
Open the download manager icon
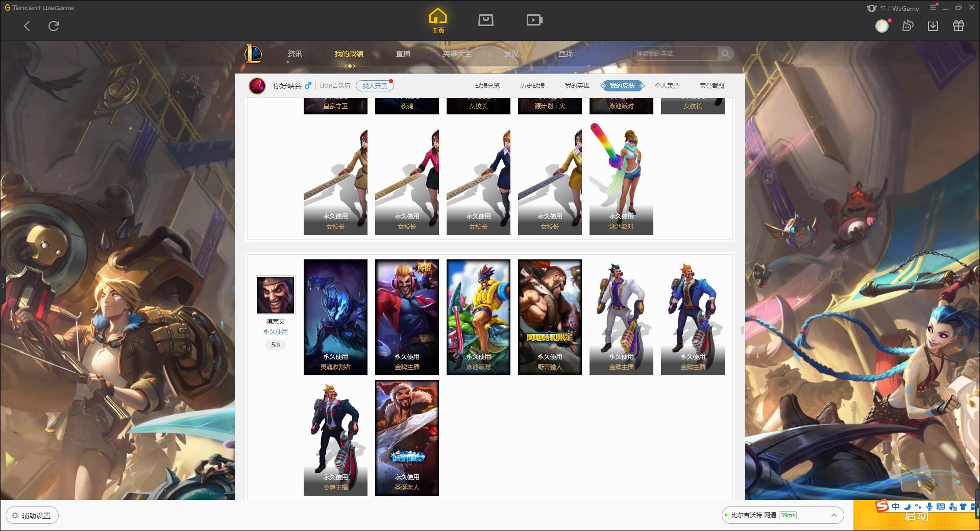pos(933,26)
